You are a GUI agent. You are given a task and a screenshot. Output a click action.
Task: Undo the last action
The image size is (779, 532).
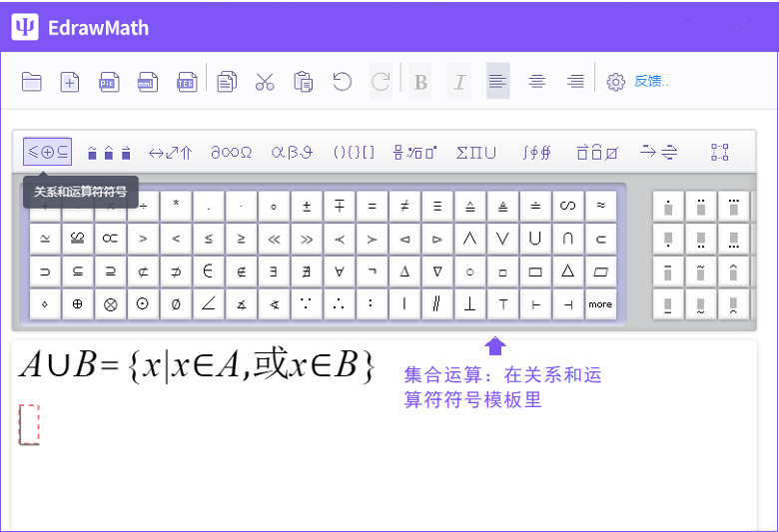pos(343,82)
